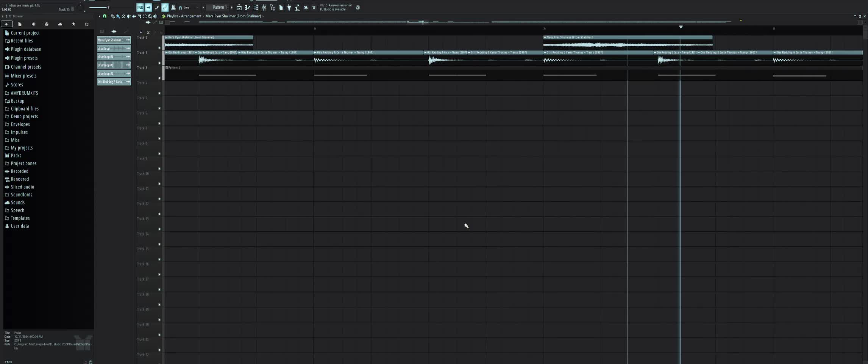Select drumloop #2 clip in picker
Image resolution: width=868 pixels, height=364 pixels.
click(x=114, y=74)
